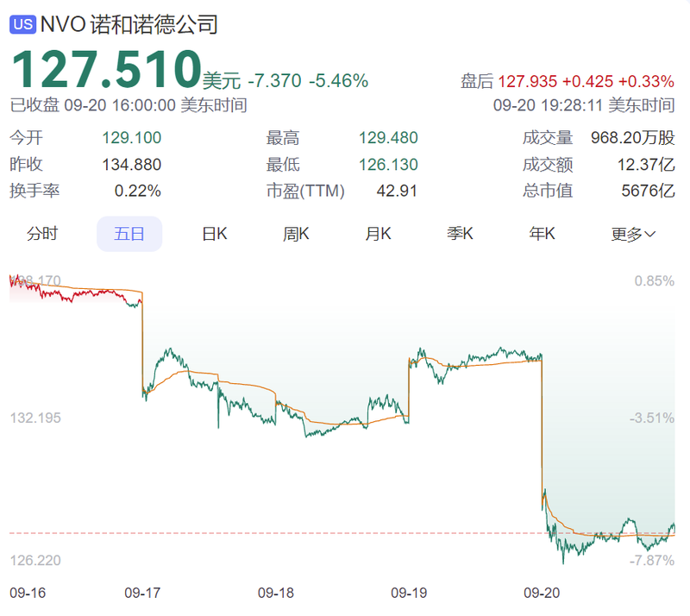This screenshot has width=690, height=616.
Task: Open the 日K daily chart tab
Action: click(214, 234)
